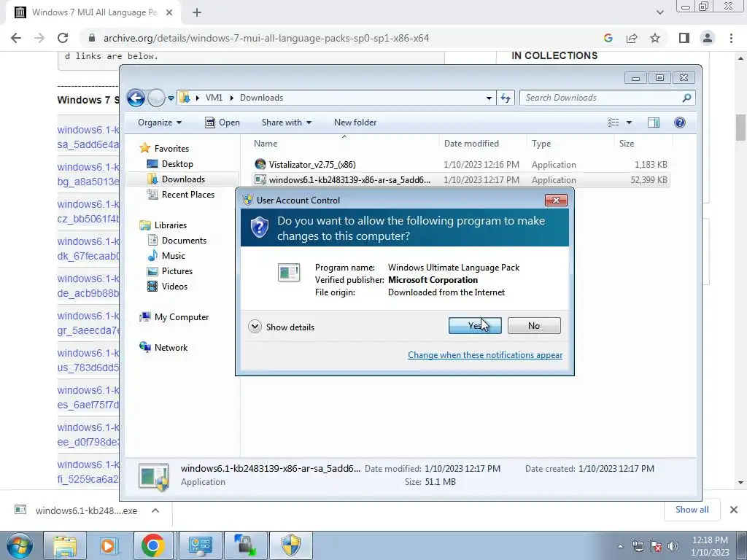Toggle the preview pane icon
Image resolution: width=747 pixels, height=560 pixels.
[x=654, y=122]
